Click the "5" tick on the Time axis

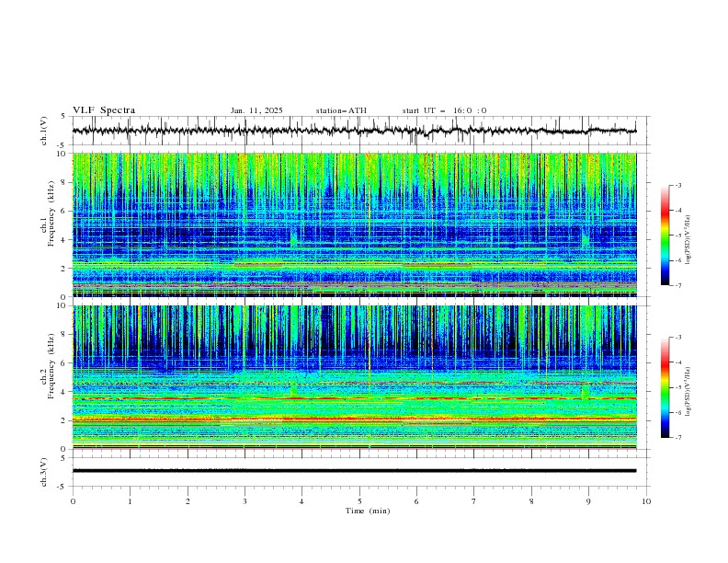359,501
